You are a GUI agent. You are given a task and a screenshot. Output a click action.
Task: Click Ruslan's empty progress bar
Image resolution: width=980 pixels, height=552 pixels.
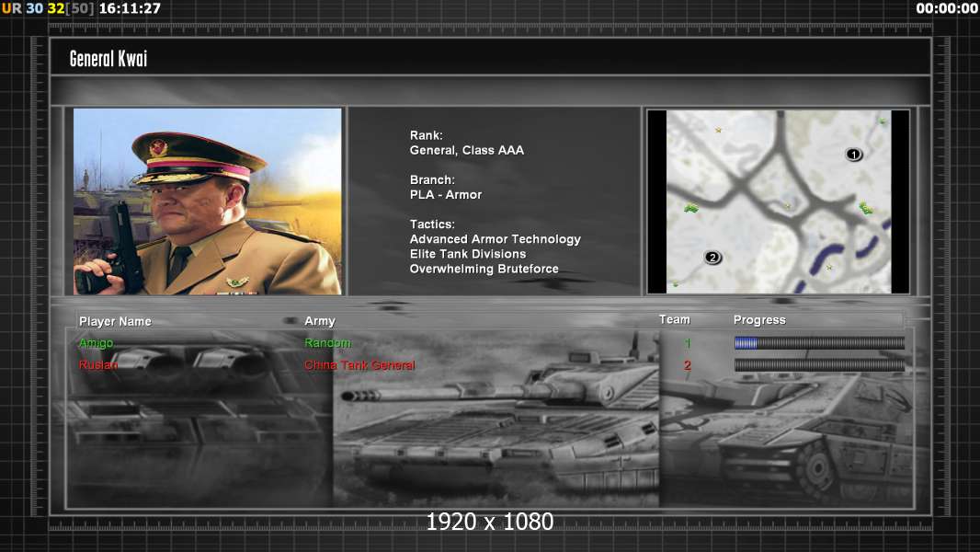[x=819, y=365]
